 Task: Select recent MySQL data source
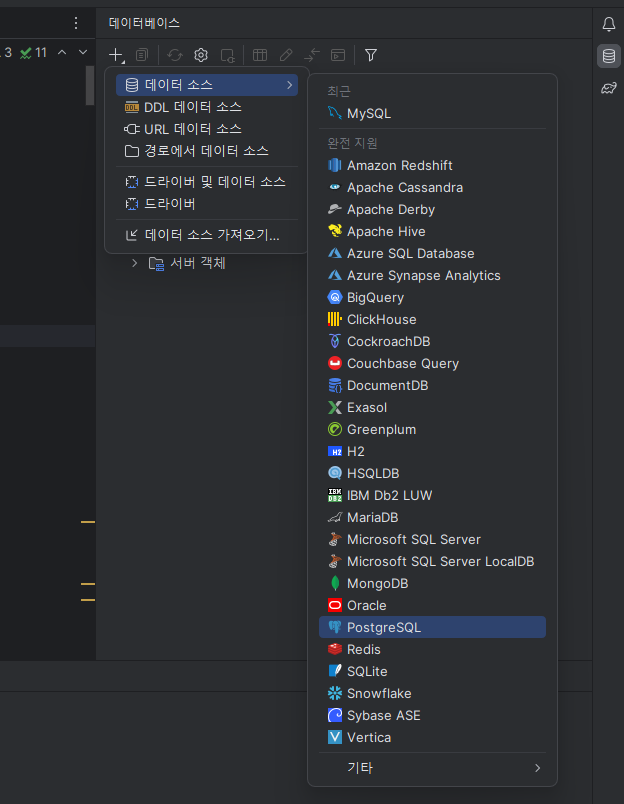(x=432, y=113)
